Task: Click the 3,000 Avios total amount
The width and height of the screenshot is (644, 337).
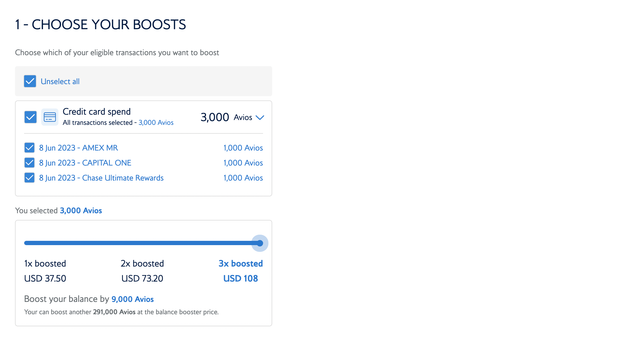Action: pyautogui.click(x=215, y=117)
